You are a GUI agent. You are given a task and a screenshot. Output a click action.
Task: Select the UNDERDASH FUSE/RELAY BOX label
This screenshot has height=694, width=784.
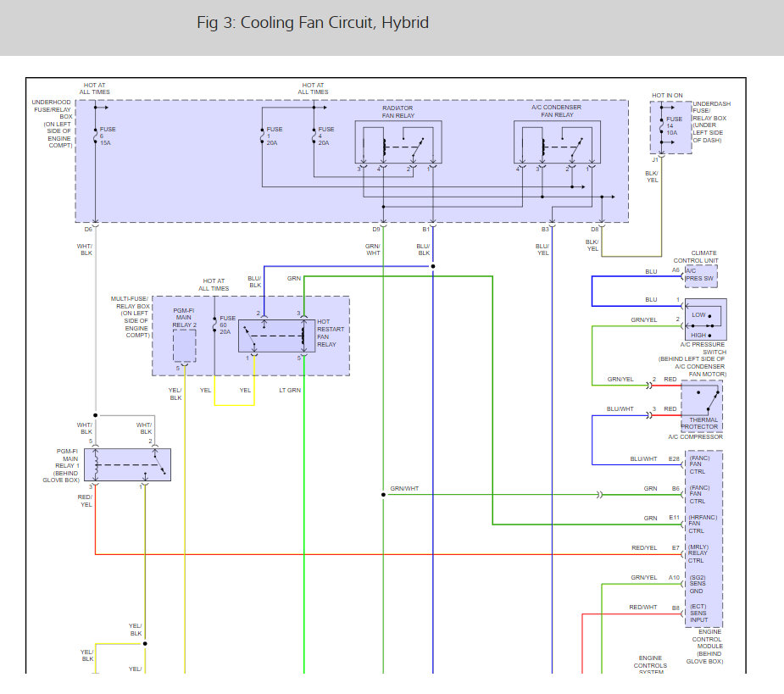[x=711, y=122]
